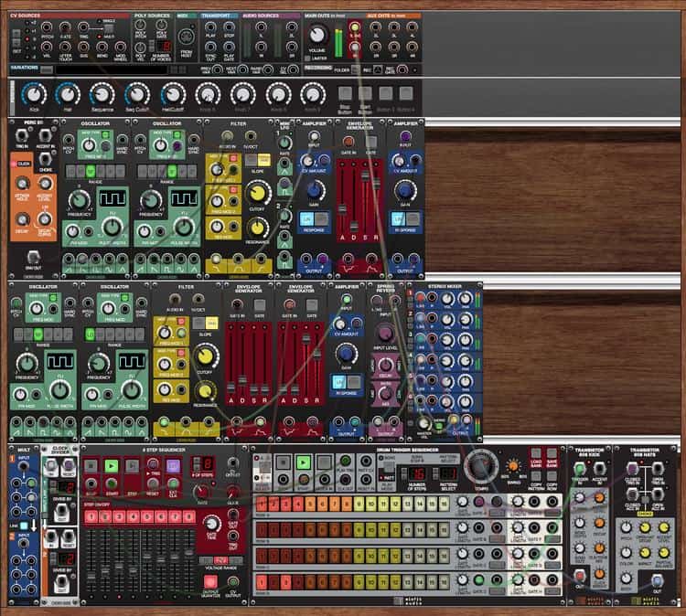The height and width of the screenshot is (616, 686).
Task: Click the Stop Button performance pad
Action: point(346,92)
